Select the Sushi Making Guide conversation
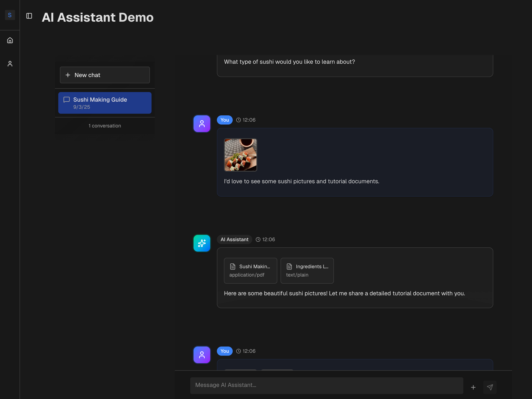This screenshot has width=532, height=399. [x=105, y=103]
